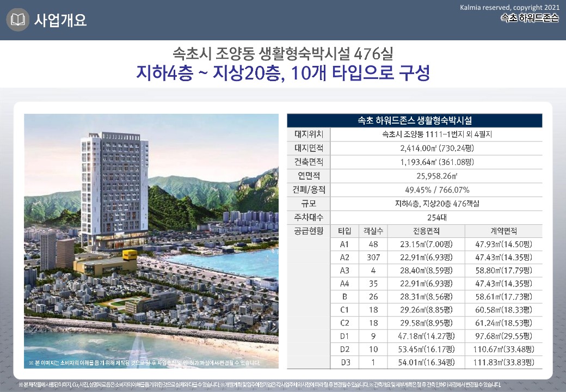Select the A2 row 22.91㎡(6.93평) cell
566x392 pixels.
coord(426,258)
